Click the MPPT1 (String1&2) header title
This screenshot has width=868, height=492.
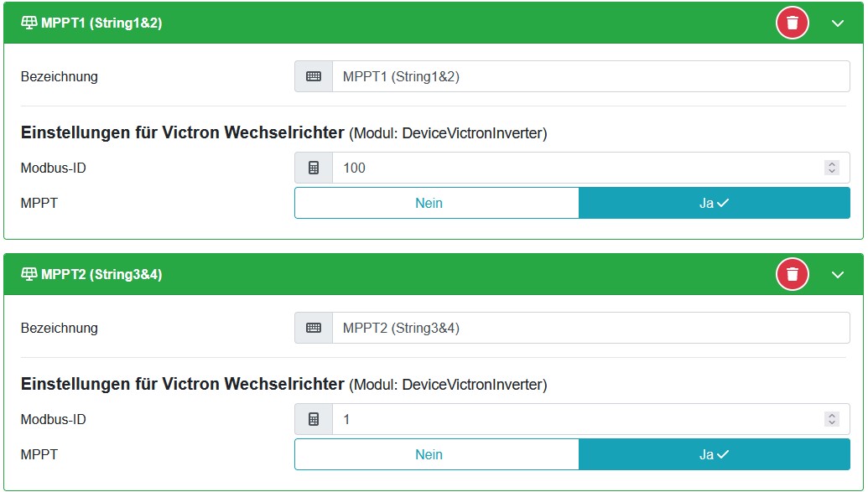101,23
